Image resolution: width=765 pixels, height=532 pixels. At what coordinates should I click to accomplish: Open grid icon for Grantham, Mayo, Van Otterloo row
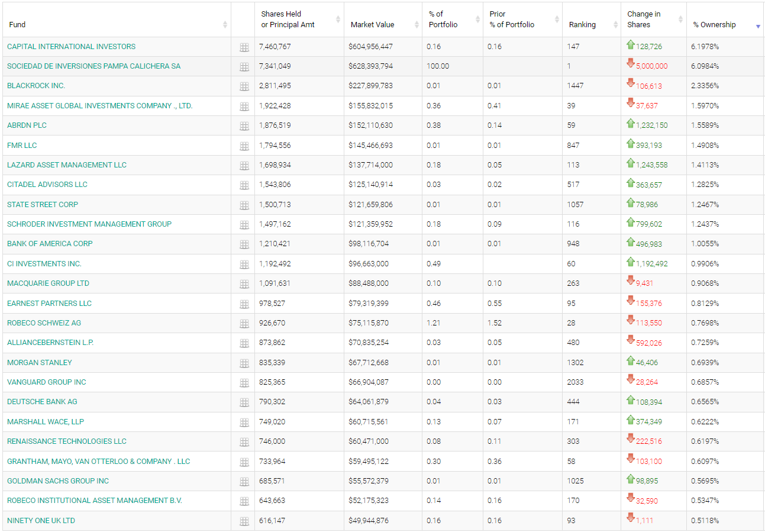pos(244,462)
